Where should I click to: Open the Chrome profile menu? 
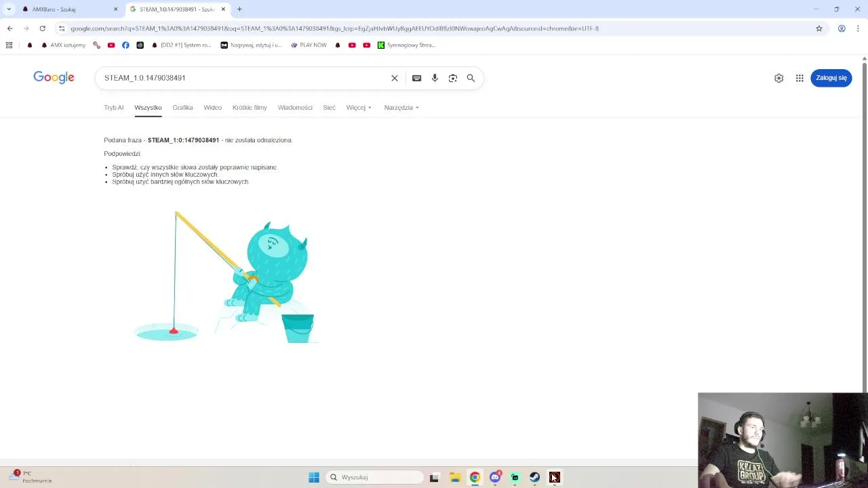pyautogui.click(x=842, y=28)
